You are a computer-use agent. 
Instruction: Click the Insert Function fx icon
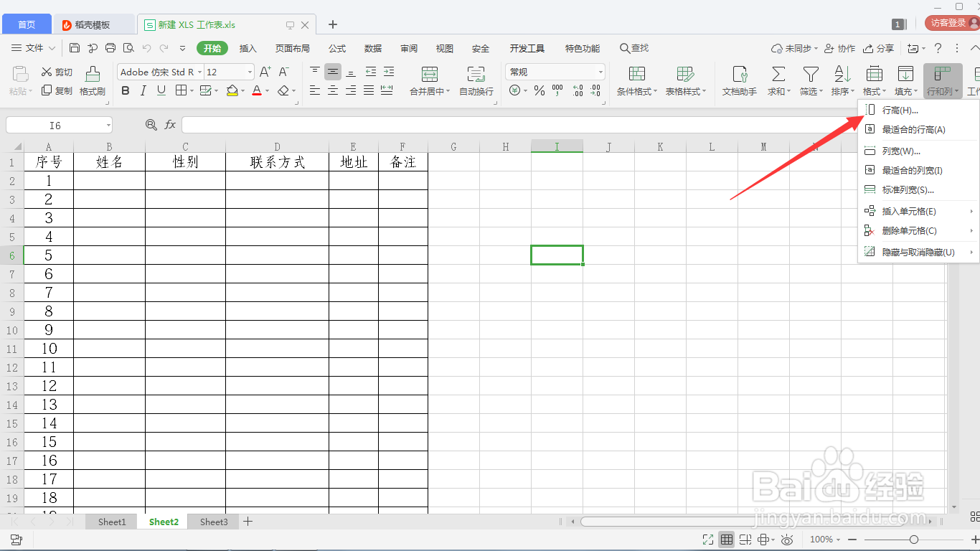click(170, 125)
